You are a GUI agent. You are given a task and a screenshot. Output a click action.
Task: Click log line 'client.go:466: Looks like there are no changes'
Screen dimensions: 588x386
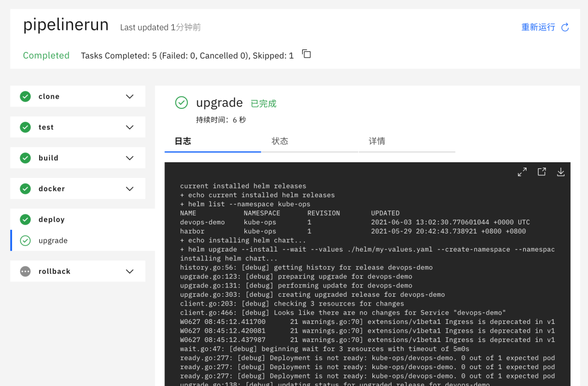click(343, 313)
